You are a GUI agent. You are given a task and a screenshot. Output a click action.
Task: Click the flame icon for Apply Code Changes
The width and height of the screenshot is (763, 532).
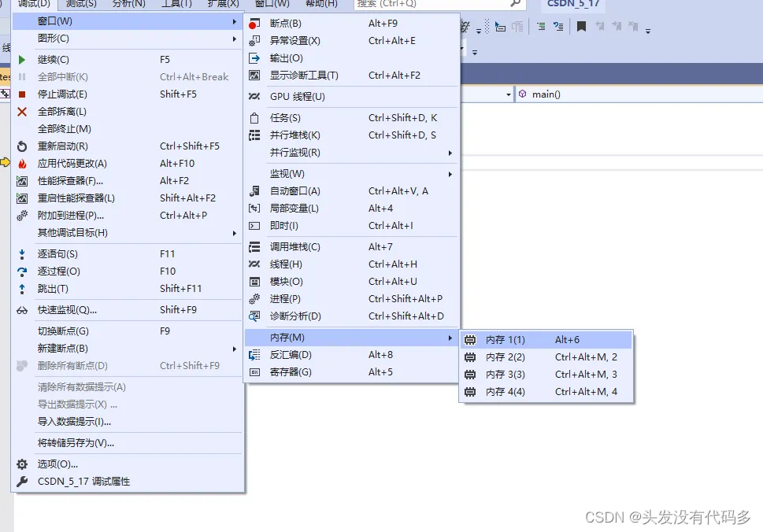22,164
